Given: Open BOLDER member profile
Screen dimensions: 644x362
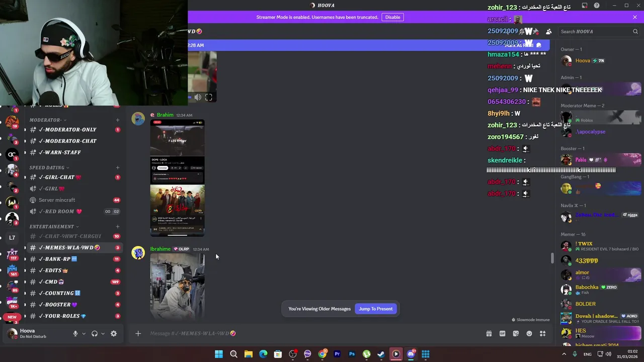Looking at the screenshot, I should coord(599,304).
